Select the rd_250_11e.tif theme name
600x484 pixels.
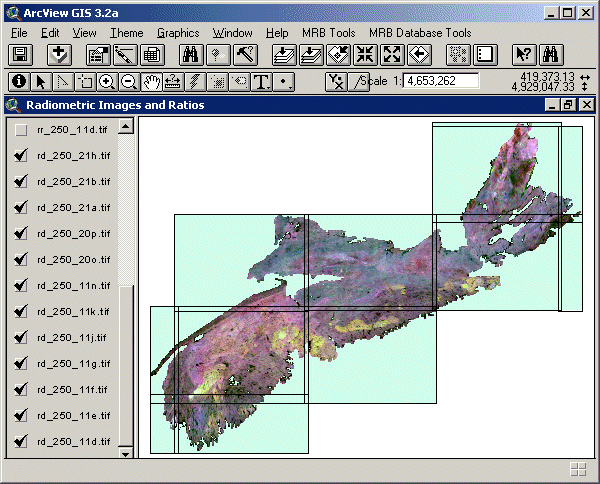pos(74,416)
